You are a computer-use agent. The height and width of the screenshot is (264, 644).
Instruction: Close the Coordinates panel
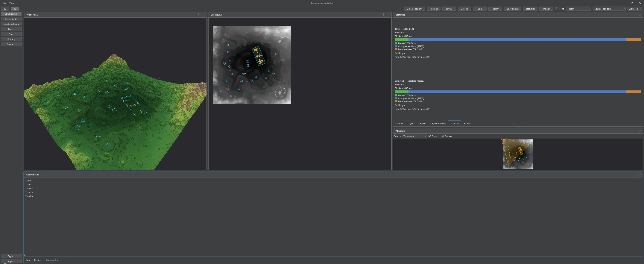click(640, 175)
